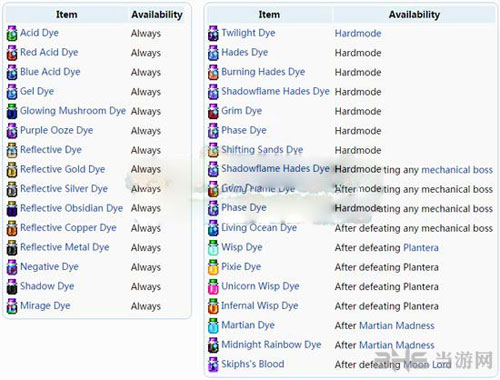Click the Red Acid Dye bottle icon

(12, 53)
